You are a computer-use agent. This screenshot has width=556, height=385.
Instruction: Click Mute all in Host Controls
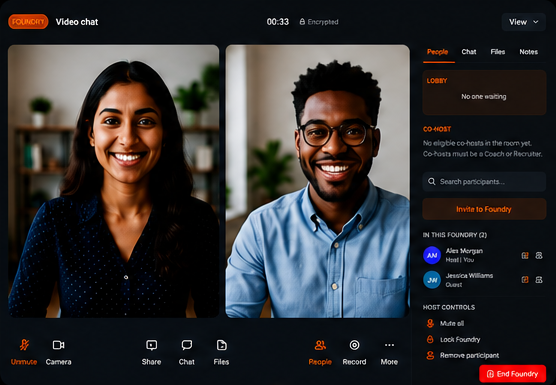(445, 323)
